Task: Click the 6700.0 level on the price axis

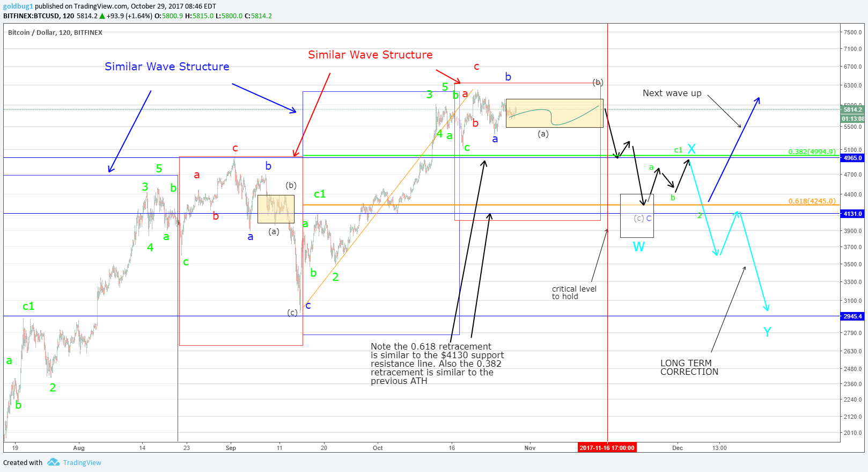Action: tap(852, 67)
